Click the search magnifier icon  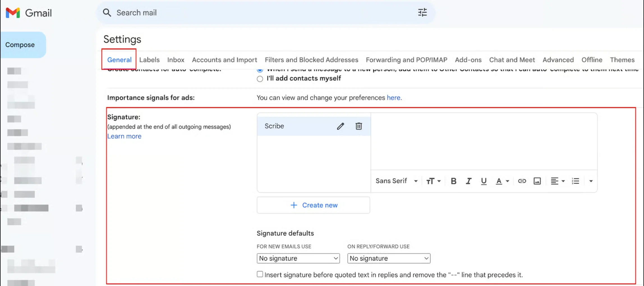(x=107, y=13)
